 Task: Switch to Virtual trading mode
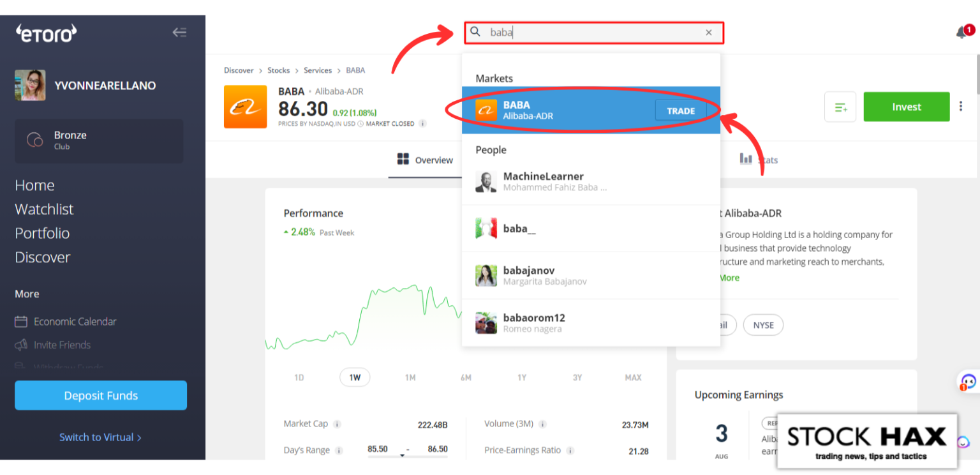100,437
